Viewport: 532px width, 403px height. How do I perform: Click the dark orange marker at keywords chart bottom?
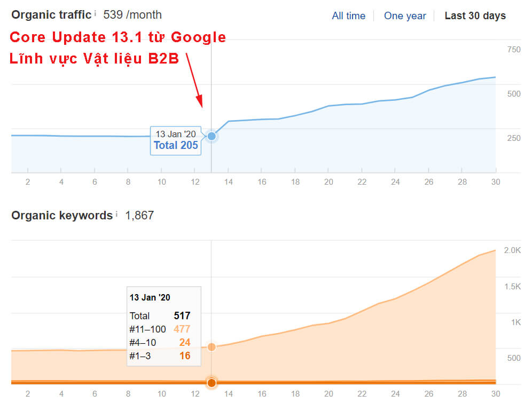tap(212, 382)
